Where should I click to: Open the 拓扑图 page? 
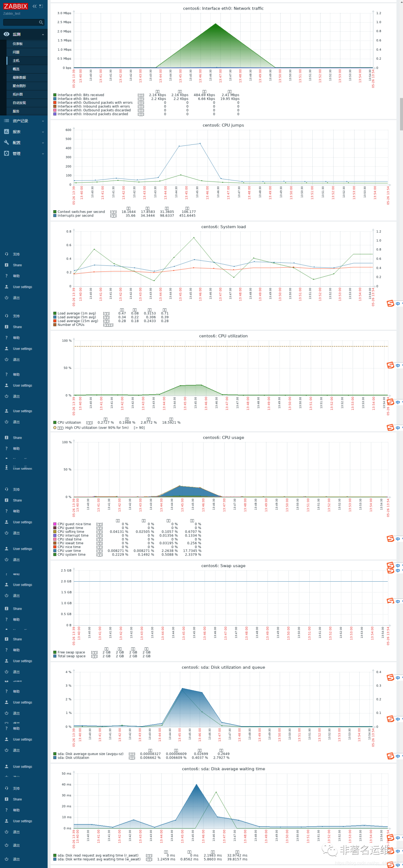[x=27, y=94]
